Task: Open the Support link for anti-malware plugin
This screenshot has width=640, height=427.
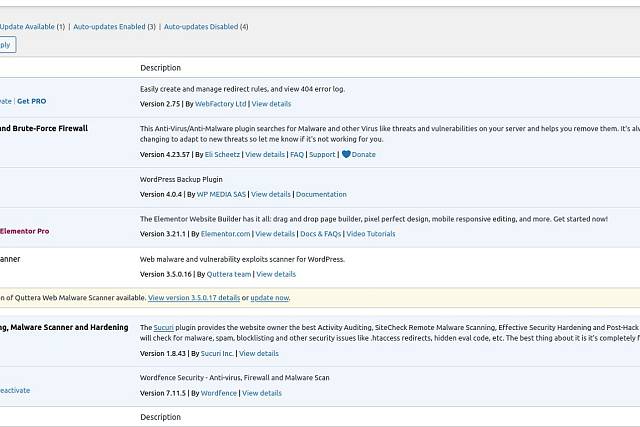Action: (x=322, y=155)
